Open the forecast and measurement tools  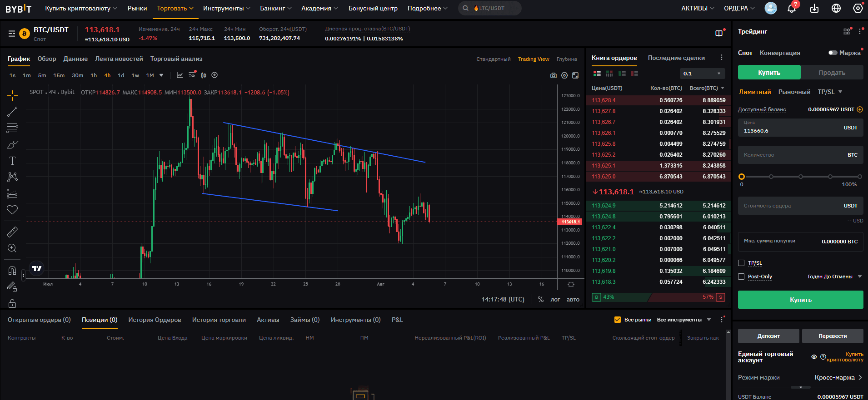(x=12, y=193)
